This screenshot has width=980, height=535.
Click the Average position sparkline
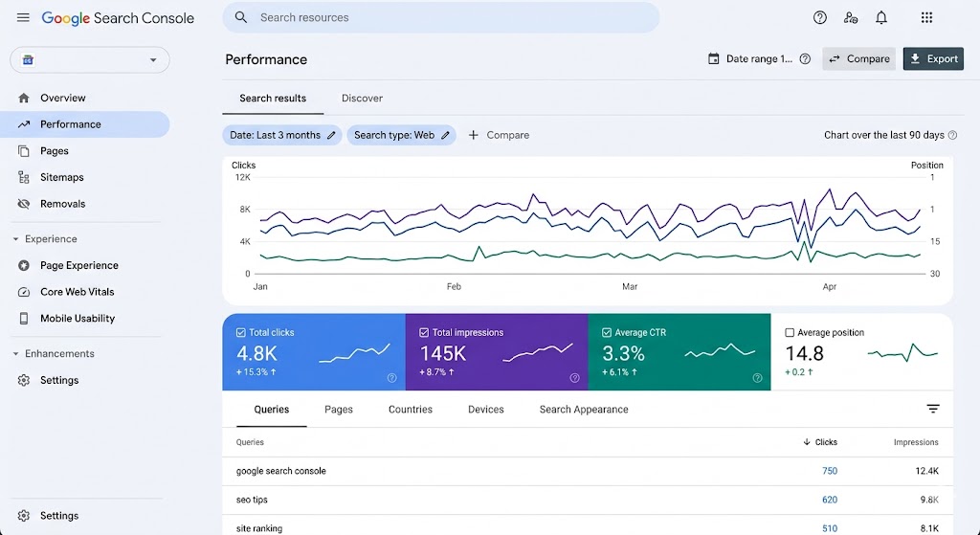[x=902, y=353]
